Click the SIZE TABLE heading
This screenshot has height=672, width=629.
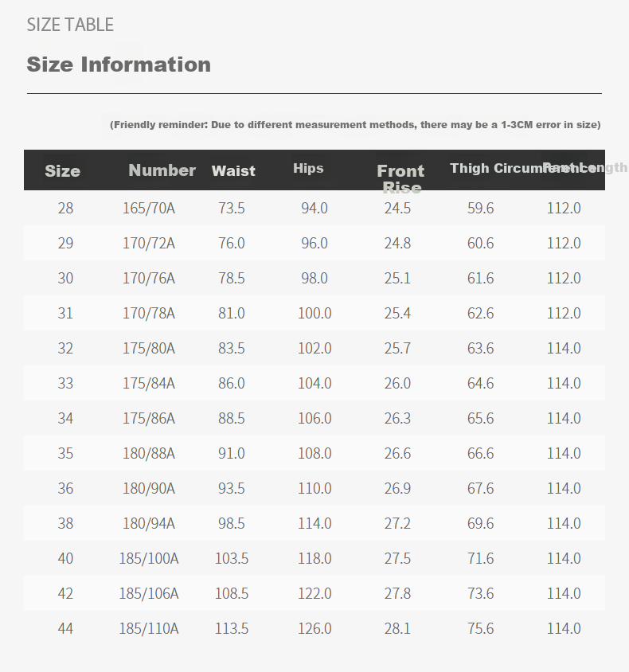click(70, 25)
